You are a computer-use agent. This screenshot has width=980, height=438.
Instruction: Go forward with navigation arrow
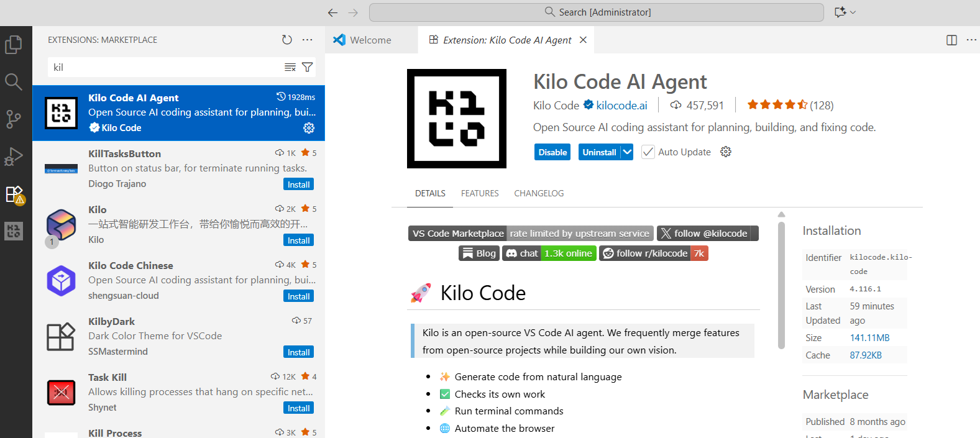[354, 12]
